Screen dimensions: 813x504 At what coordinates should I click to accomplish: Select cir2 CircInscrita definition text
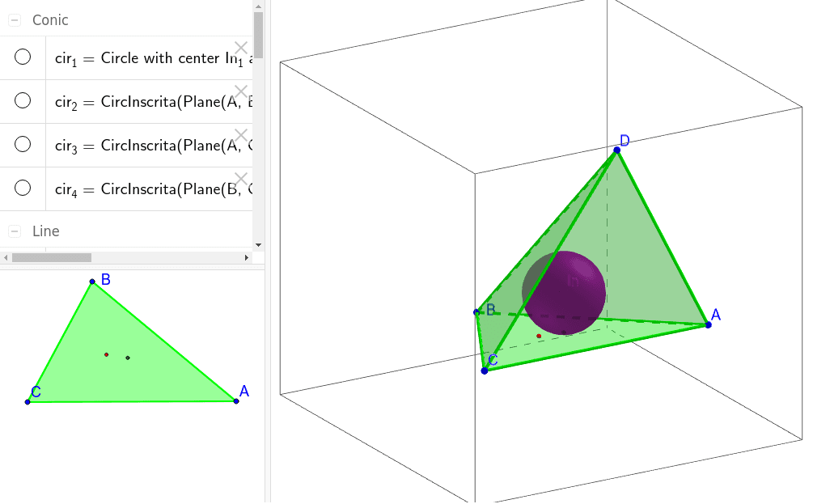pyautogui.click(x=154, y=102)
